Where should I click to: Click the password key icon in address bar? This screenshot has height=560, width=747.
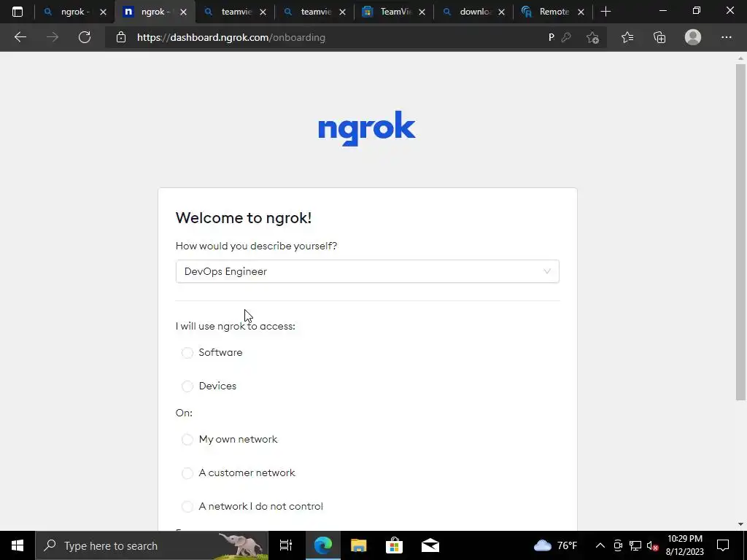(566, 37)
